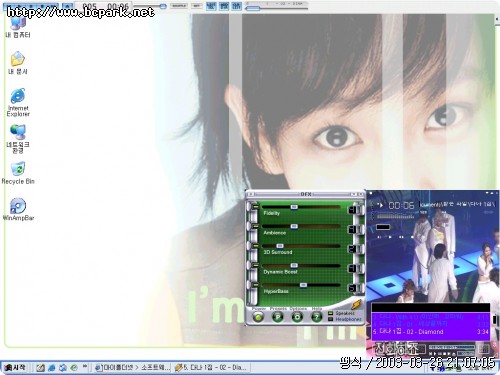The width and height of the screenshot is (500, 375).
Task: Launch the WinAmpBar shortcut
Action: pos(18,209)
